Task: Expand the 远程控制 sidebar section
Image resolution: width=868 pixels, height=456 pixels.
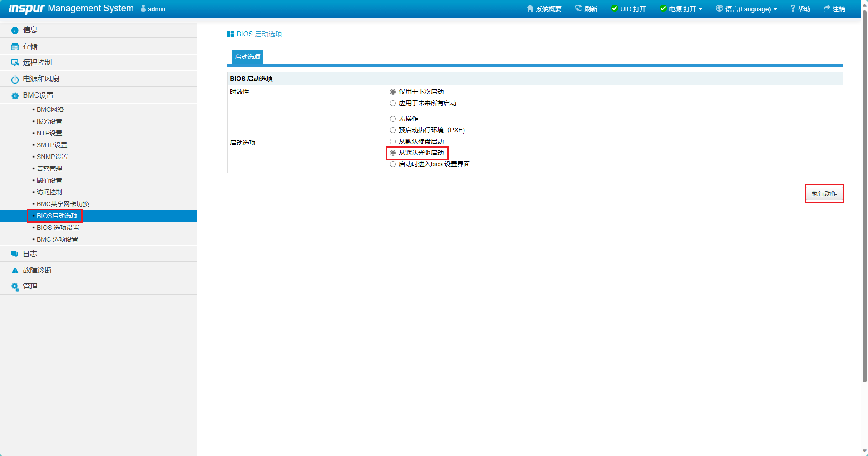Action: [98, 63]
